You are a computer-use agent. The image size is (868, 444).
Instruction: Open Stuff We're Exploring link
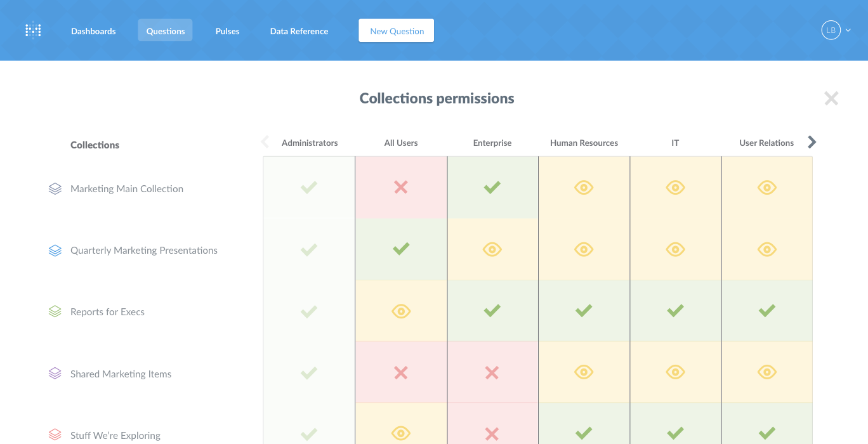click(115, 436)
